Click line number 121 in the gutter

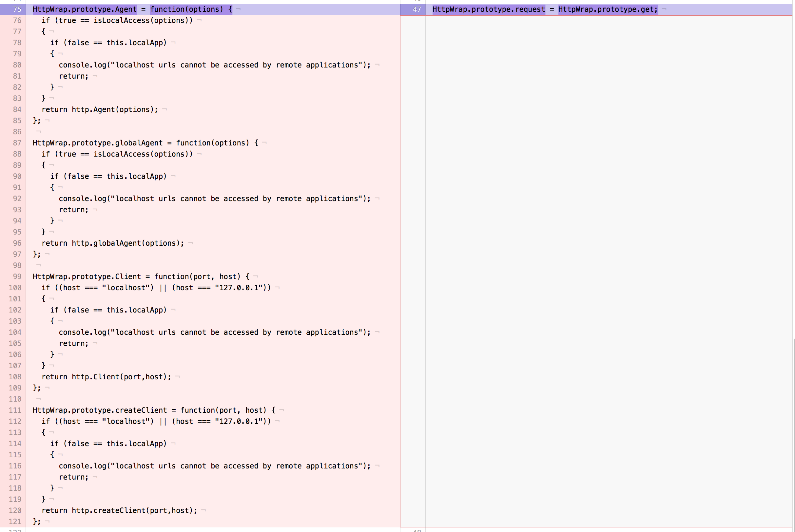click(x=15, y=522)
